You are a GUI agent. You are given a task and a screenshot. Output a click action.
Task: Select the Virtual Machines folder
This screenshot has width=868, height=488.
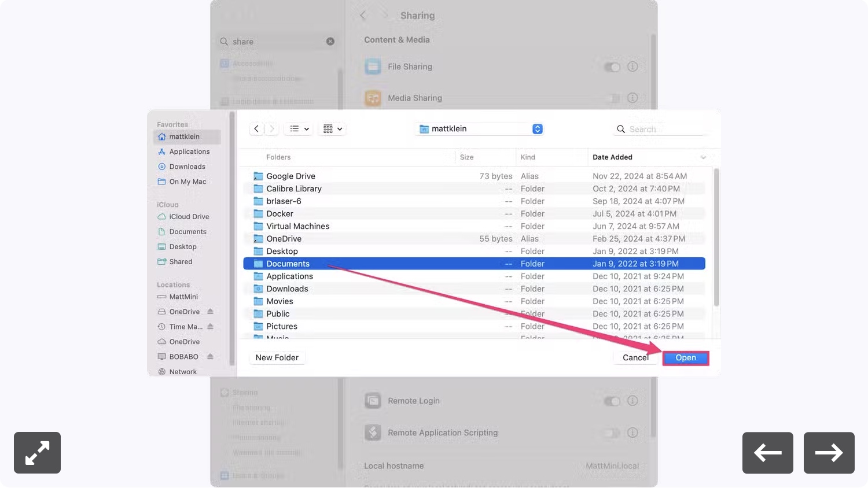tap(474, 226)
